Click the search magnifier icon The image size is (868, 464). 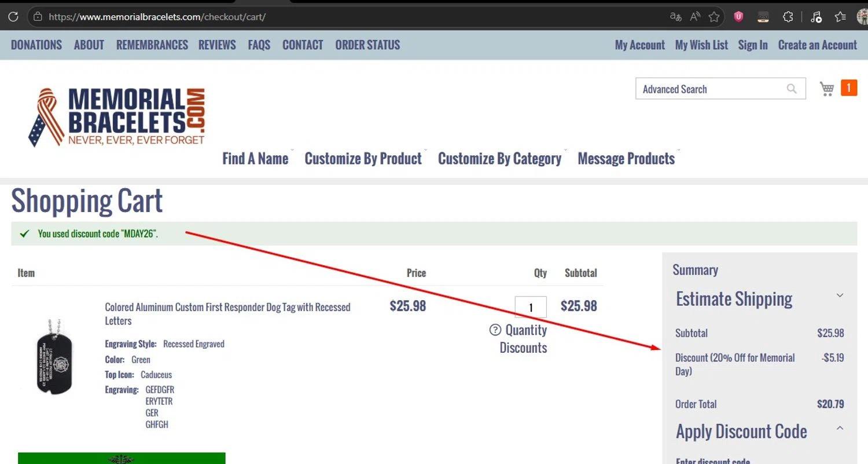tap(792, 89)
